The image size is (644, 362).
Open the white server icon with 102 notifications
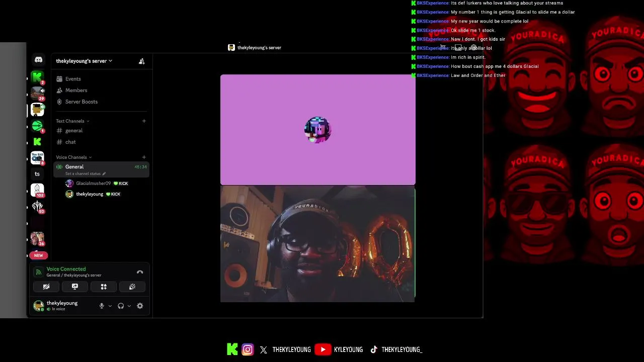37,190
